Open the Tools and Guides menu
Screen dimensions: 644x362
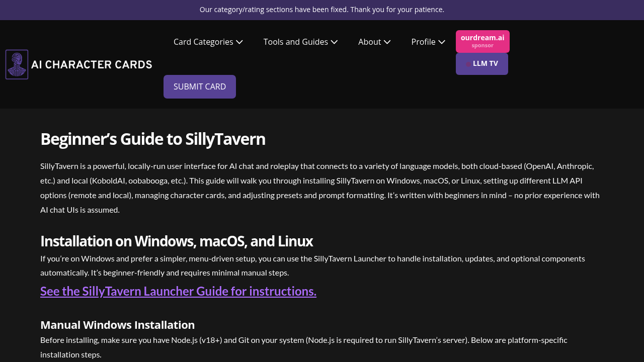(295, 42)
